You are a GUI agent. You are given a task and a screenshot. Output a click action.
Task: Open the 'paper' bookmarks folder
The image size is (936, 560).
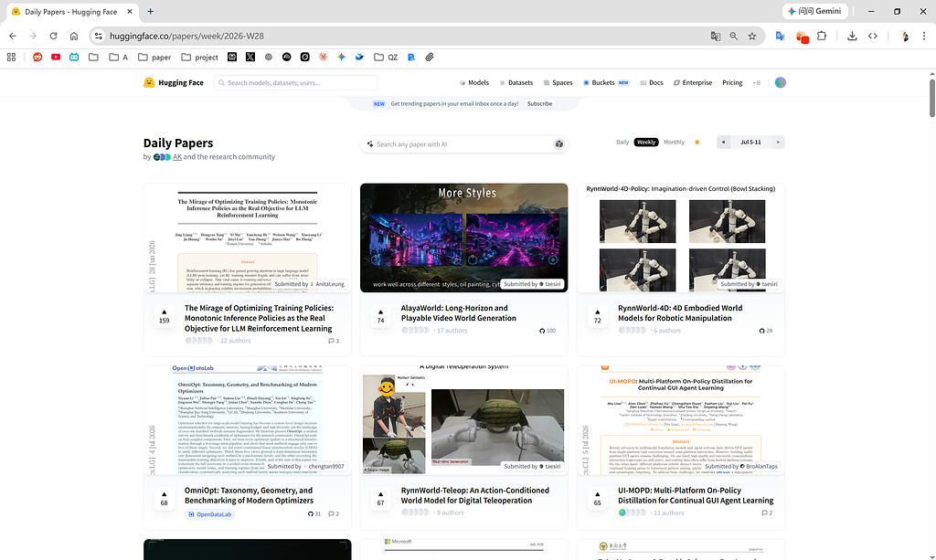click(x=154, y=58)
